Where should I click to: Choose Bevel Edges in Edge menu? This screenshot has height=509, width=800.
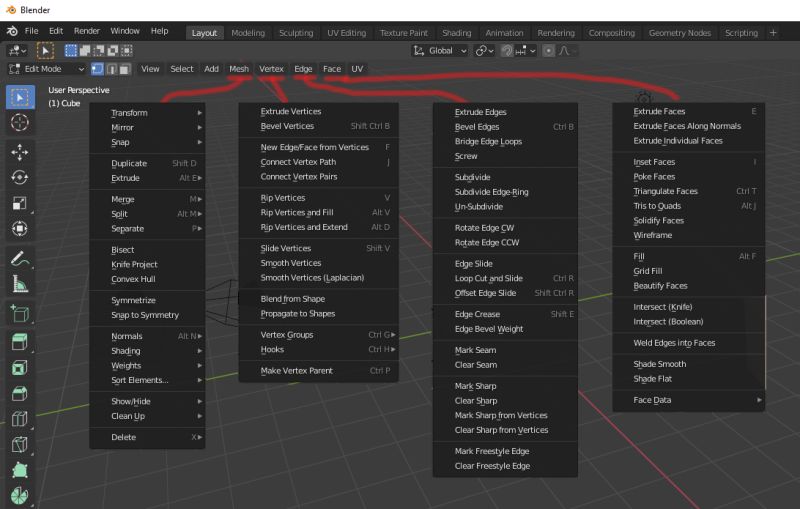(505, 126)
